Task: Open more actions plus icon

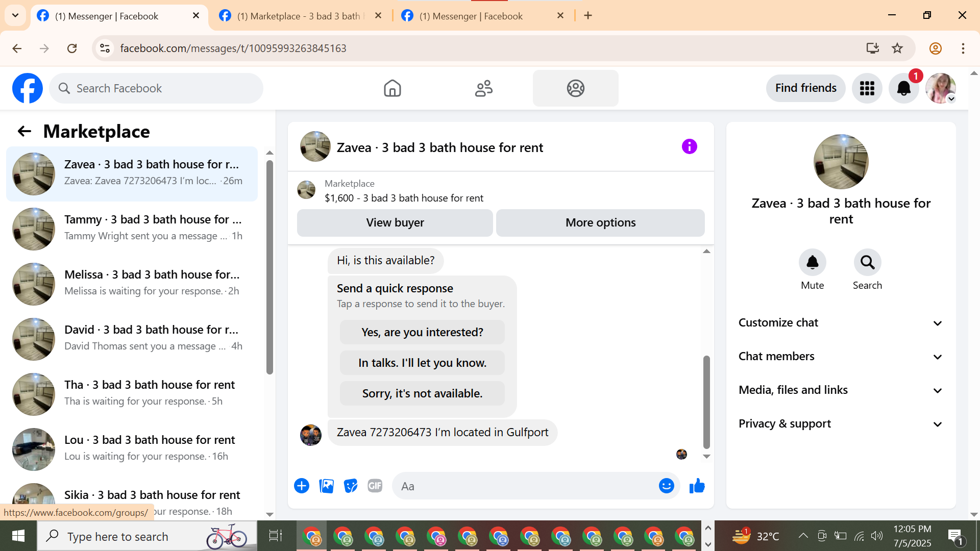Action: click(x=302, y=486)
